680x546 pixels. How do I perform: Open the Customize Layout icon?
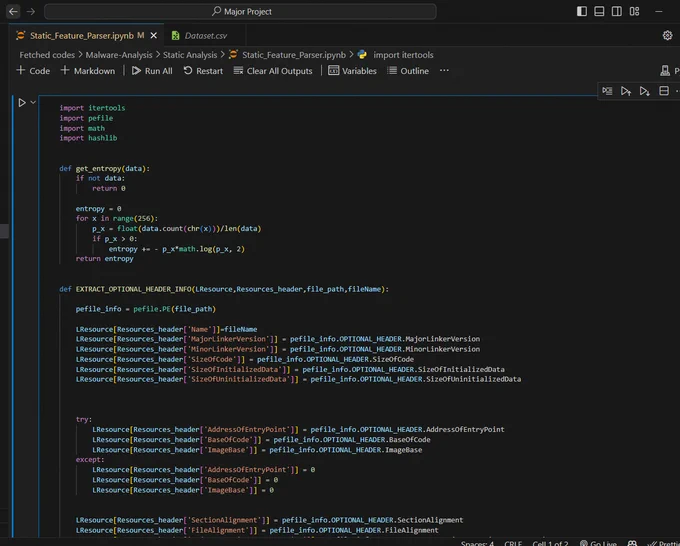pos(634,11)
